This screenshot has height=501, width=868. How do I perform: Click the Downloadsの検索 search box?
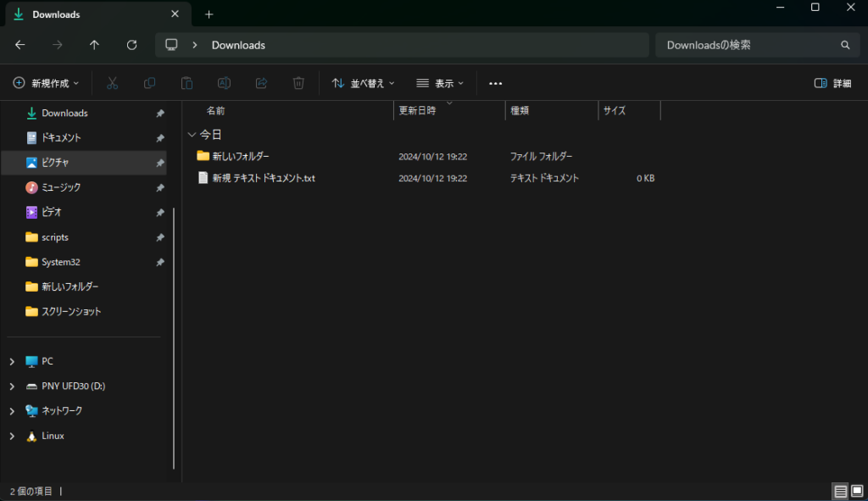[746, 45]
